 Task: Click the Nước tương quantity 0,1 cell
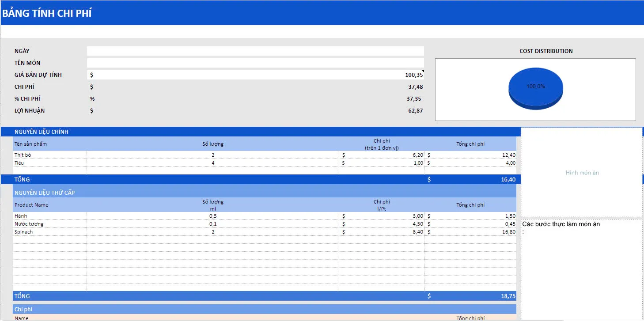click(213, 224)
